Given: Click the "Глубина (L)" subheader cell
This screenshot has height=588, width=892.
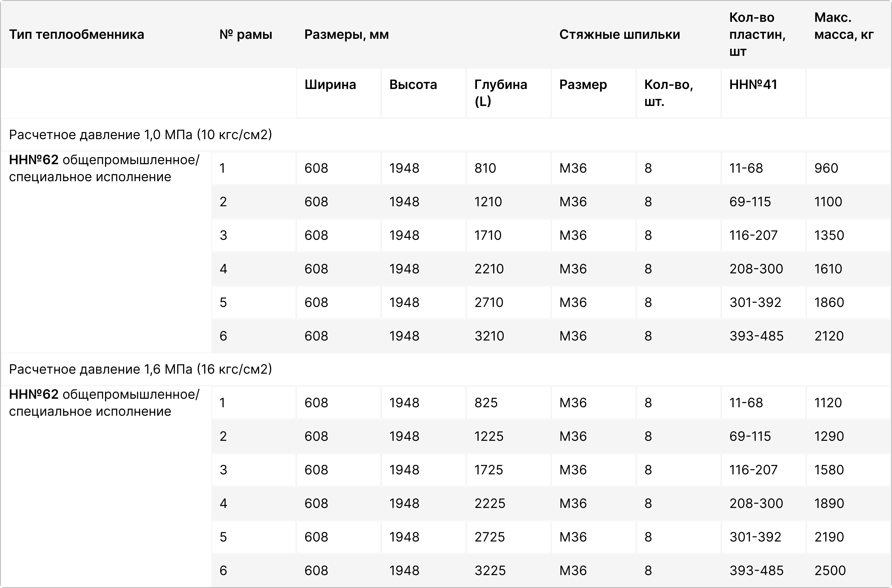Looking at the screenshot, I should click(501, 93).
